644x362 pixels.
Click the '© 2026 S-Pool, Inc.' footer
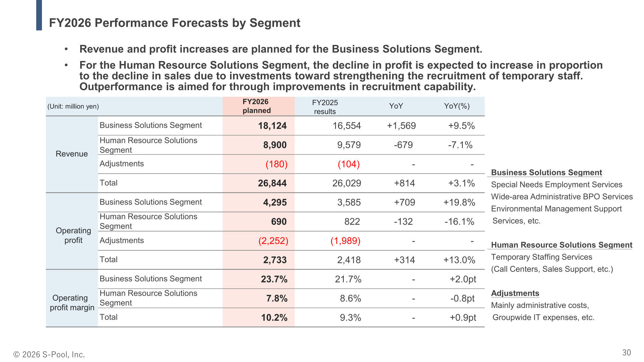click(x=49, y=354)
